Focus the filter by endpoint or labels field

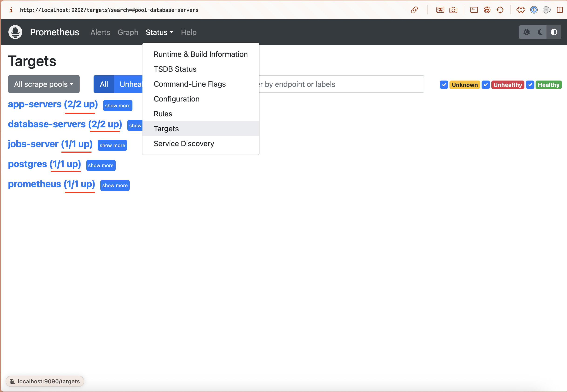pos(342,84)
